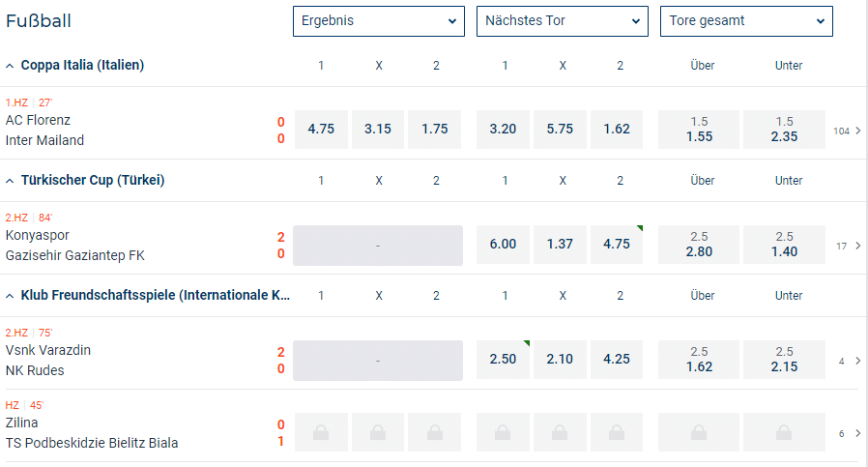Open the Konyaspor vs Gazisehir Gaziantep FK match

(x=77, y=245)
